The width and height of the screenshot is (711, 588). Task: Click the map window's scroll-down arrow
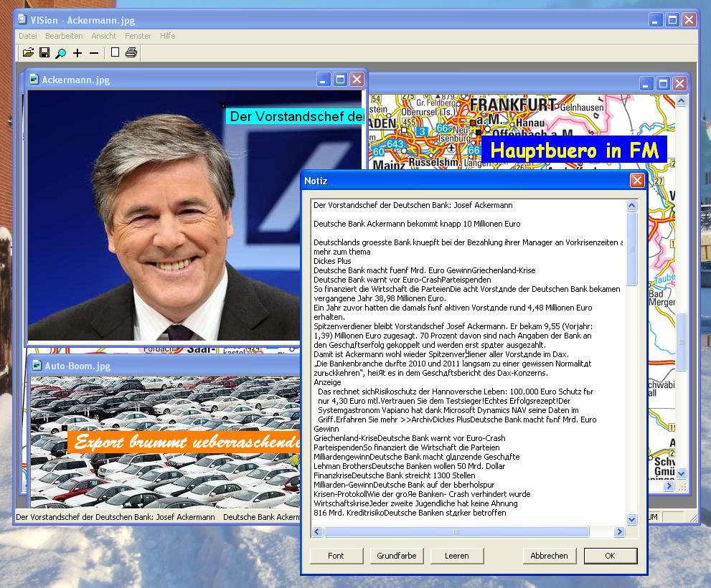click(681, 474)
